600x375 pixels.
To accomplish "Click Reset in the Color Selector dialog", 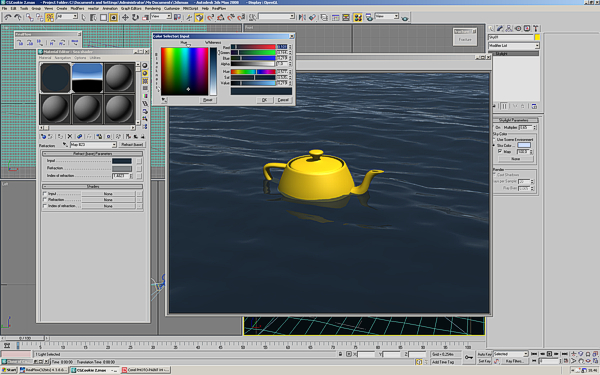I will point(207,100).
